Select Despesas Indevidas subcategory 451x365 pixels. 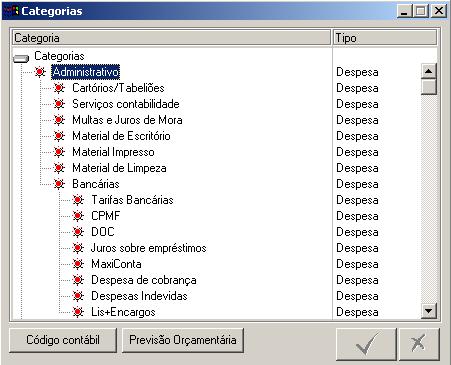coord(139,296)
